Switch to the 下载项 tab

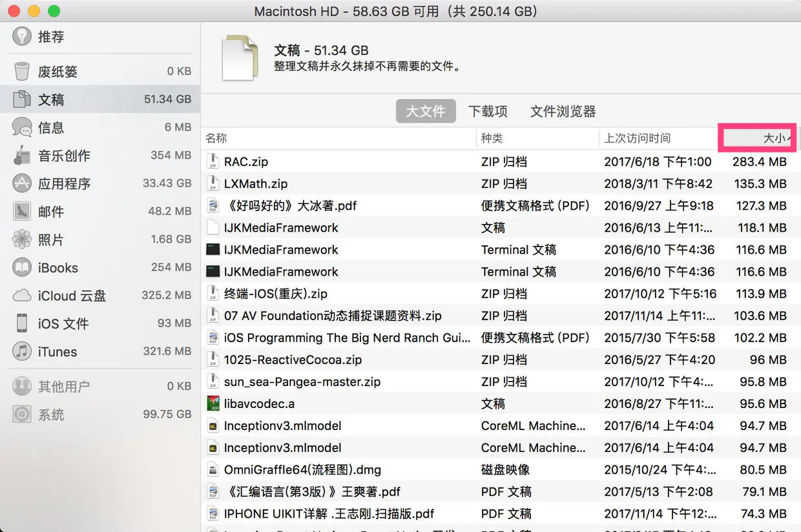click(x=488, y=110)
